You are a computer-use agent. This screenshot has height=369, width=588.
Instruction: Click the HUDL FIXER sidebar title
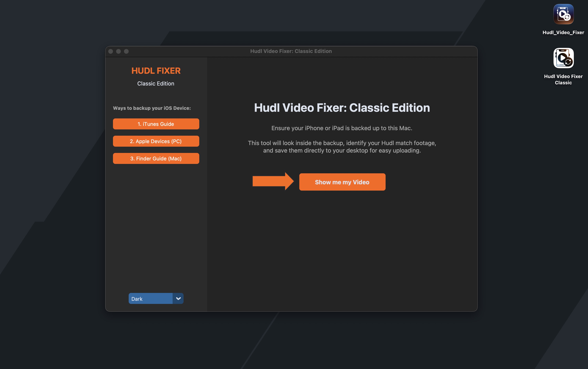click(x=156, y=71)
